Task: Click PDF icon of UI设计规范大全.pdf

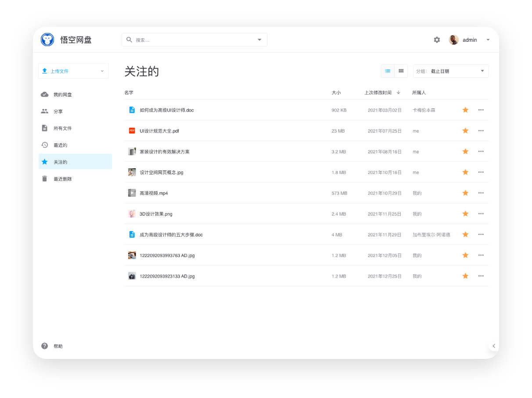Action: click(132, 130)
